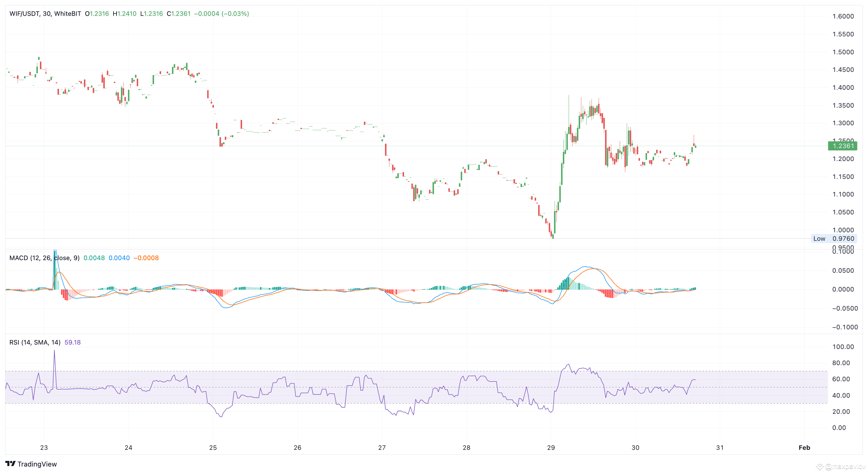Viewport: 868px width, 473px height.
Task: Click date 26 on the time axis
Action: [x=298, y=448]
